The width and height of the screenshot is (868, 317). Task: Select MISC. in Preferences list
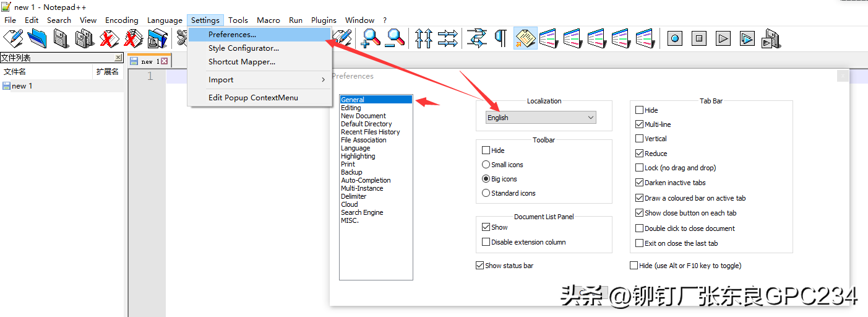click(x=350, y=220)
